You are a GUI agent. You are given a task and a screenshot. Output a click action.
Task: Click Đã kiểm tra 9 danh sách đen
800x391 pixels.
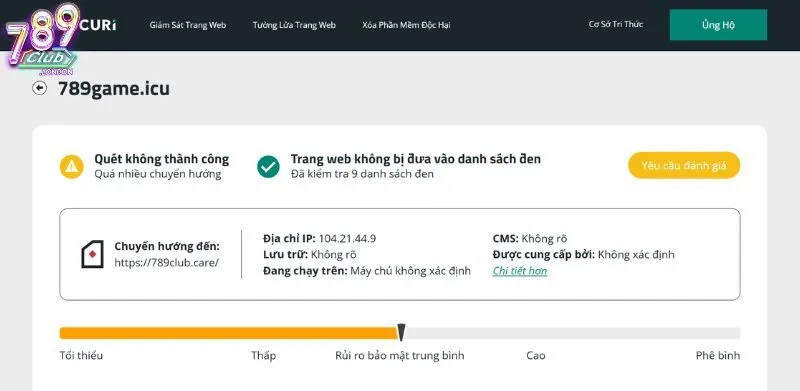point(362,174)
